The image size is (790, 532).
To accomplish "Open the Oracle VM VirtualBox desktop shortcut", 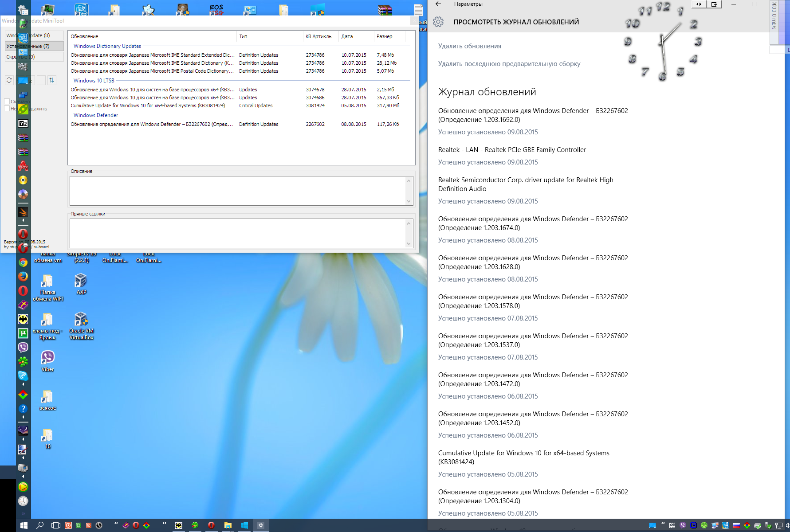I will point(81,326).
